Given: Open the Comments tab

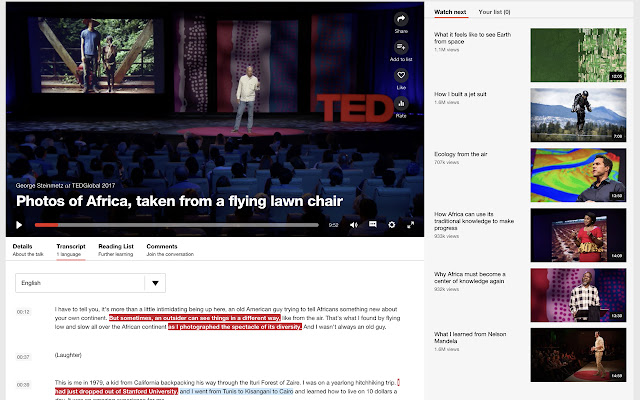Looking at the screenshot, I should click(x=170, y=250).
